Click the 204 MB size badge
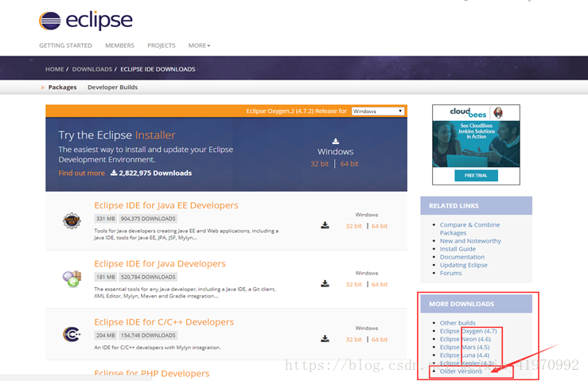588x381 pixels. (105, 335)
